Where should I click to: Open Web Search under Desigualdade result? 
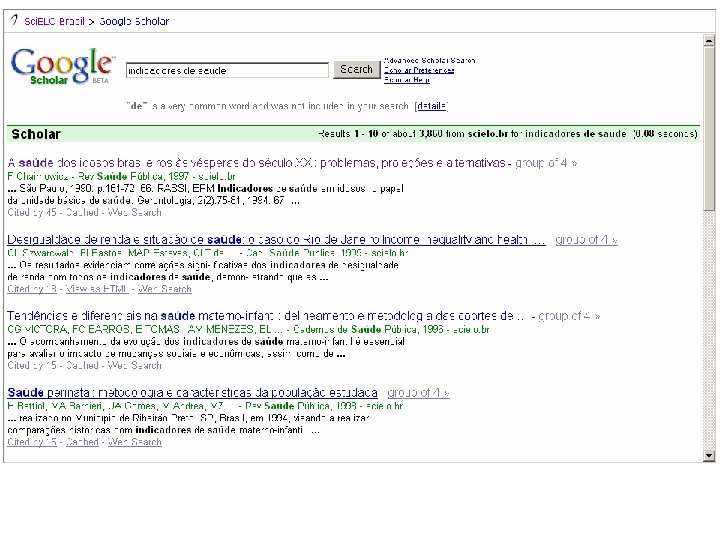click(x=164, y=289)
